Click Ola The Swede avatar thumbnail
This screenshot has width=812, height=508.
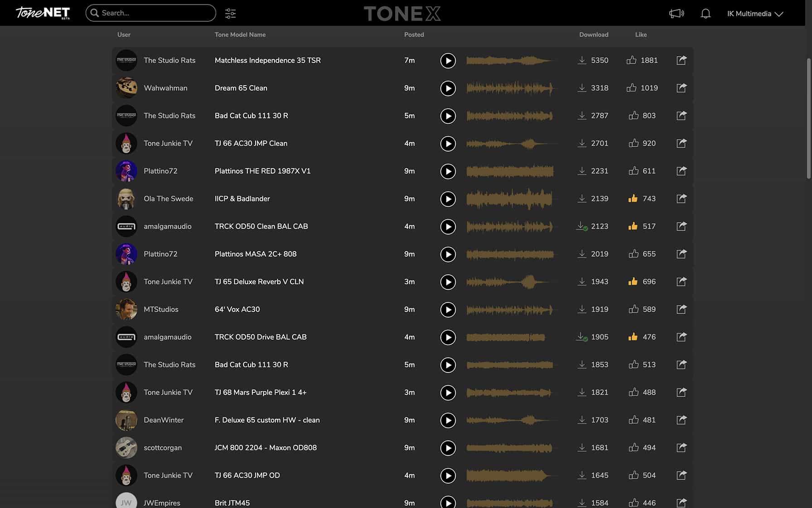(x=126, y=199)
